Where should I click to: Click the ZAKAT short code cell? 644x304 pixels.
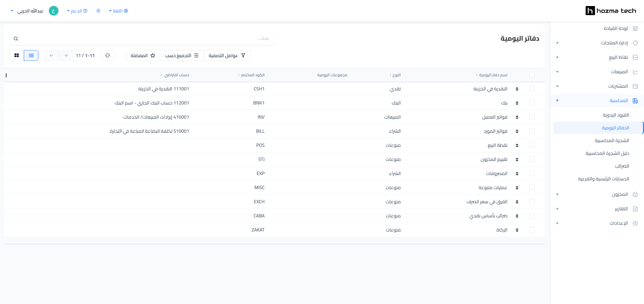(x=258, y=230)
